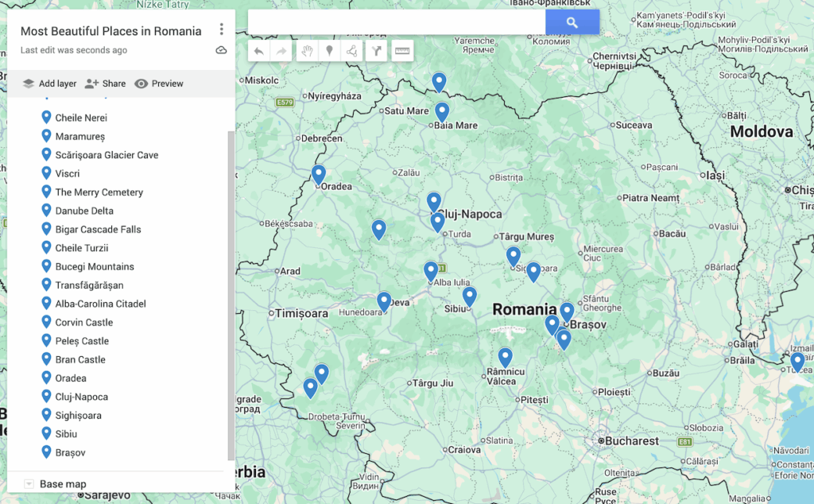This screenshot has height=504, width=814.
Task: Choose the Add marker tool
Action: (329, 51)
